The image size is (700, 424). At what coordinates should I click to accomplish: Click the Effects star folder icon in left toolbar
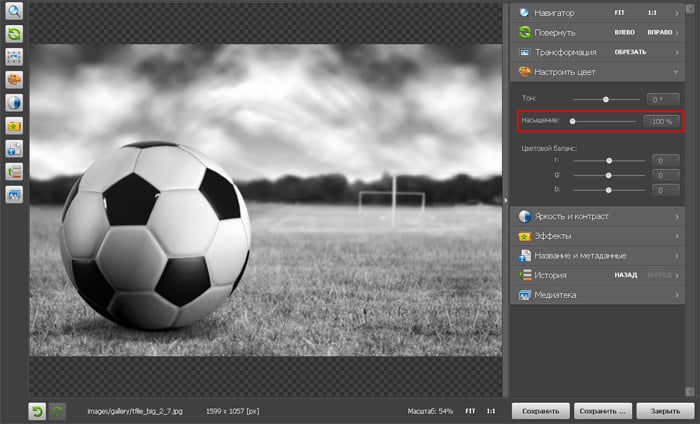[14, 126]
